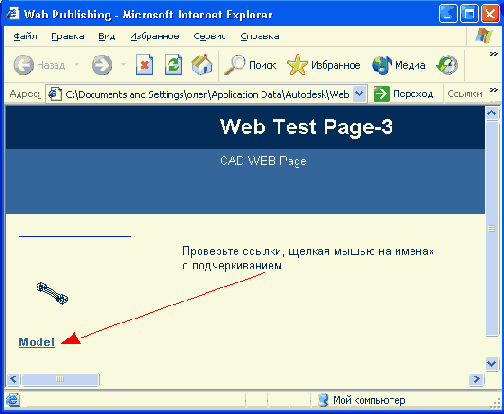Expand the toolbar overflow chevron
The image size is (504, 414).
[x=493, y=54]
